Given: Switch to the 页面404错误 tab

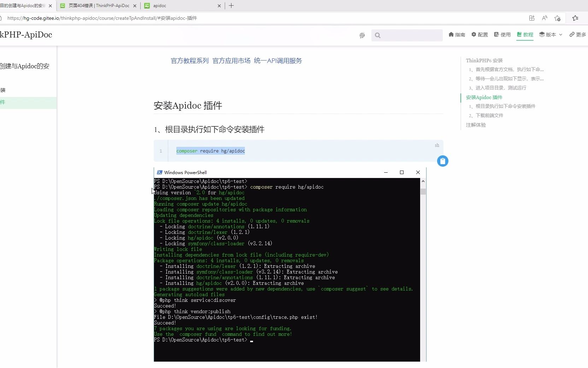Looking at the screenshot, I should pyautogui.click(x=98, y=6).
